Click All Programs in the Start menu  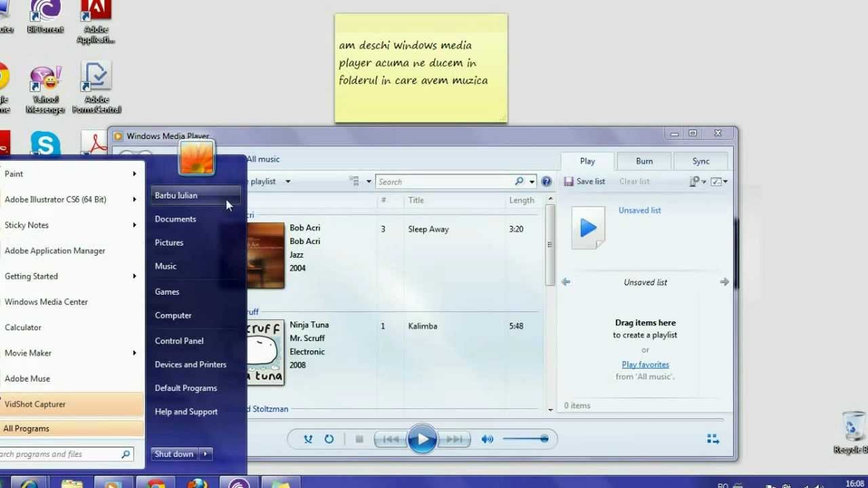pyautogui.click(x=71, y=428)
